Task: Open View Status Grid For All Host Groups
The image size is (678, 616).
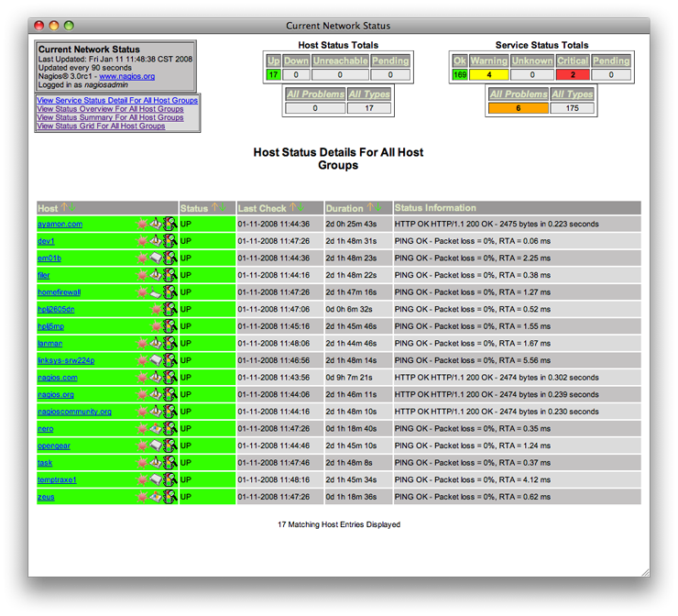Action: tap(101, 126)
